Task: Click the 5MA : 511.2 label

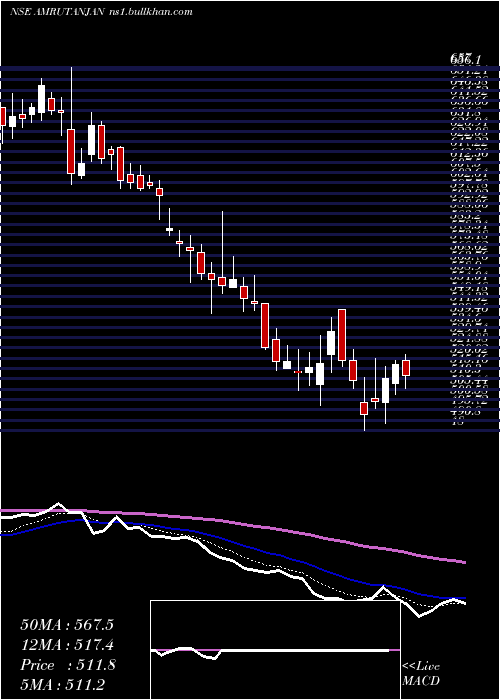Action: (64, 685)
